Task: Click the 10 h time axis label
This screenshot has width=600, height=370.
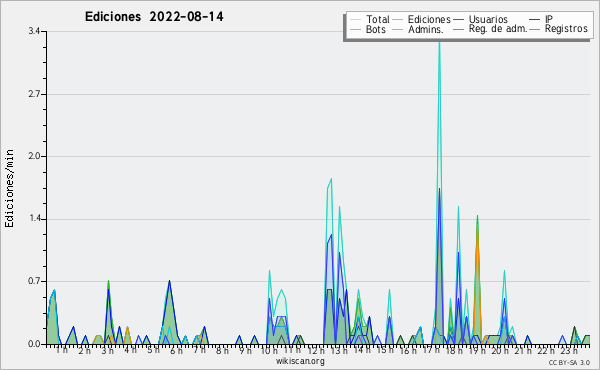Action: pos(269,350)
